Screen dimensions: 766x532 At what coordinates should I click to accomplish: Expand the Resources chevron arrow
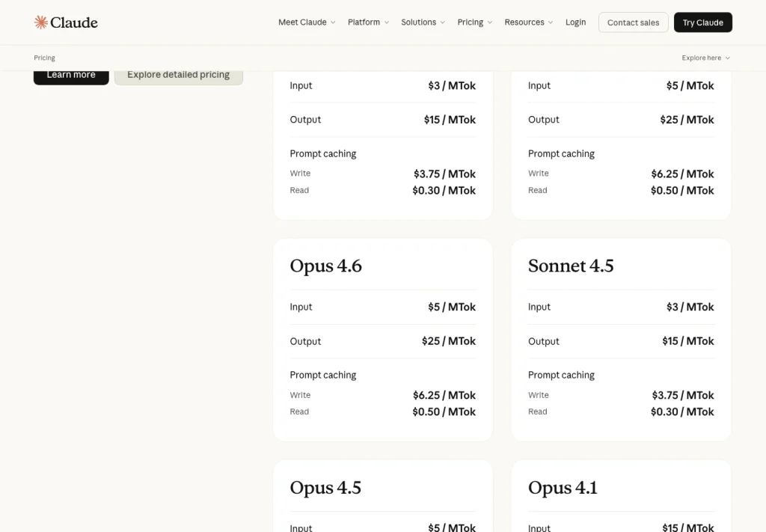click(551, 22)
